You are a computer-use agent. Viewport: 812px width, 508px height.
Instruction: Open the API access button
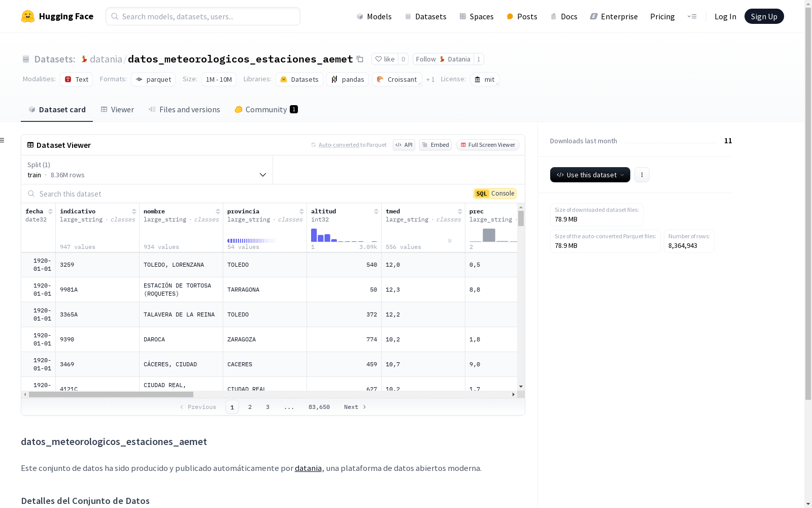coord(404,145)
